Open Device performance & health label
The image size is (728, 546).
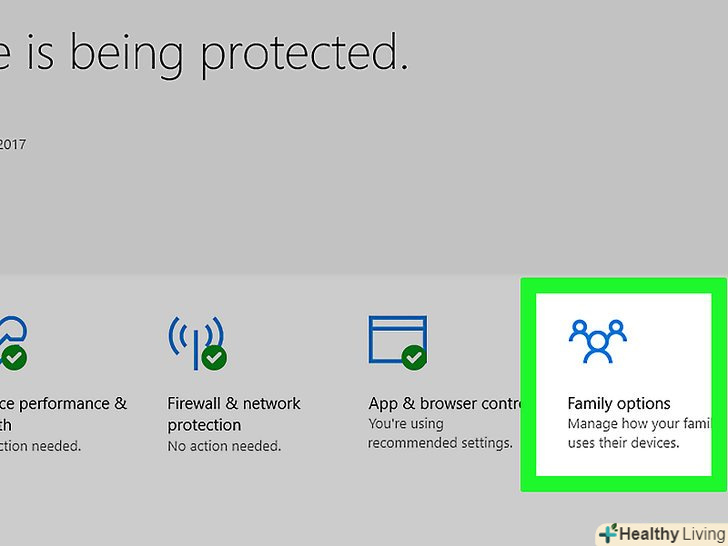(x=62, y=413)
